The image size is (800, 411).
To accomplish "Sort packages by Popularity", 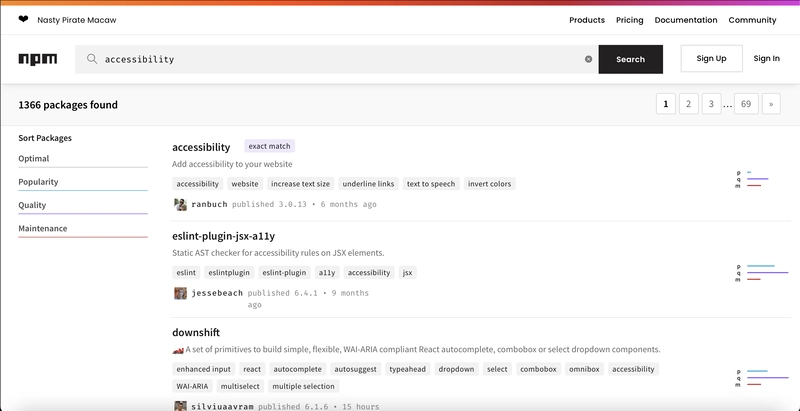I will (x=38, y=182).
